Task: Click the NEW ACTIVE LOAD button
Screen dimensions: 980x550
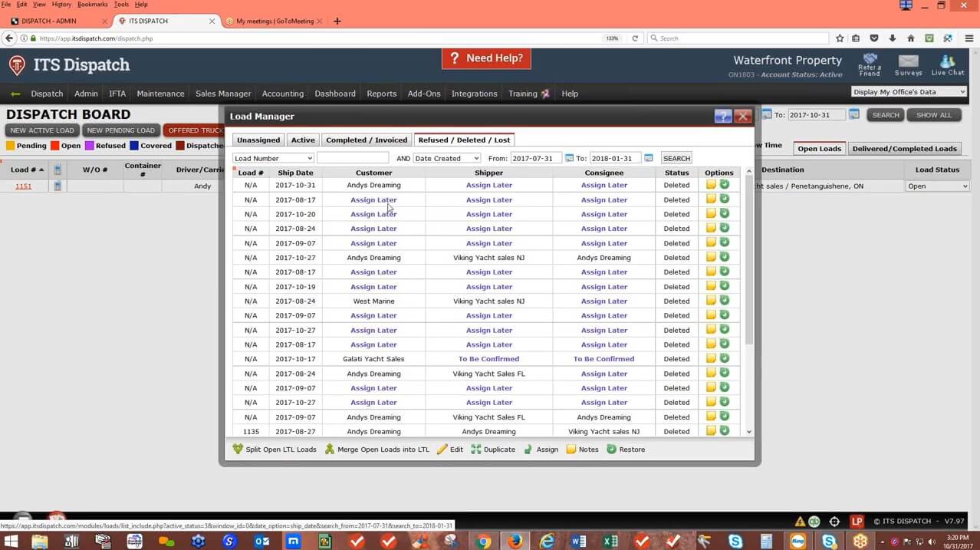Action: point(42,130)
